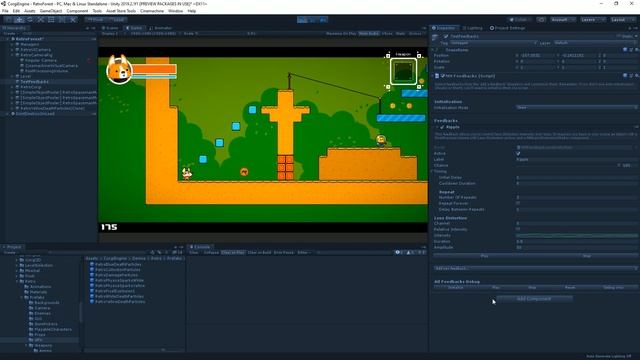Toggle Mute Audio in the Game view

coord(369,33)
